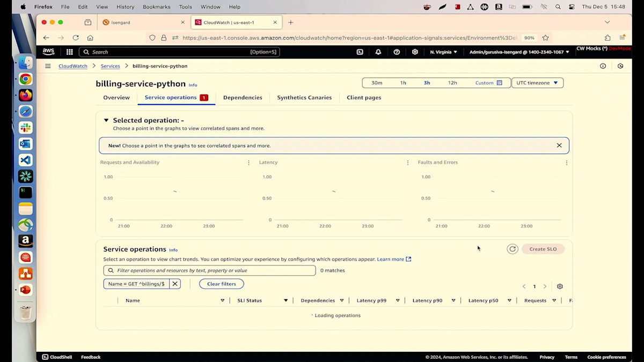
Task: Choose a Custom time range
Action: coord(488,83)
